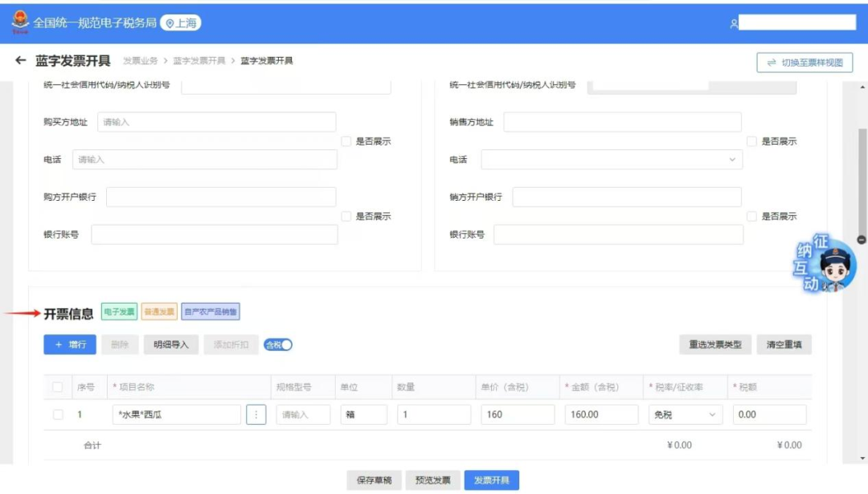Image resolution: width=868 pixels, height=494 pixels.
Task: Click the 单位 field showing 箱
Action: tap(364, 414)
